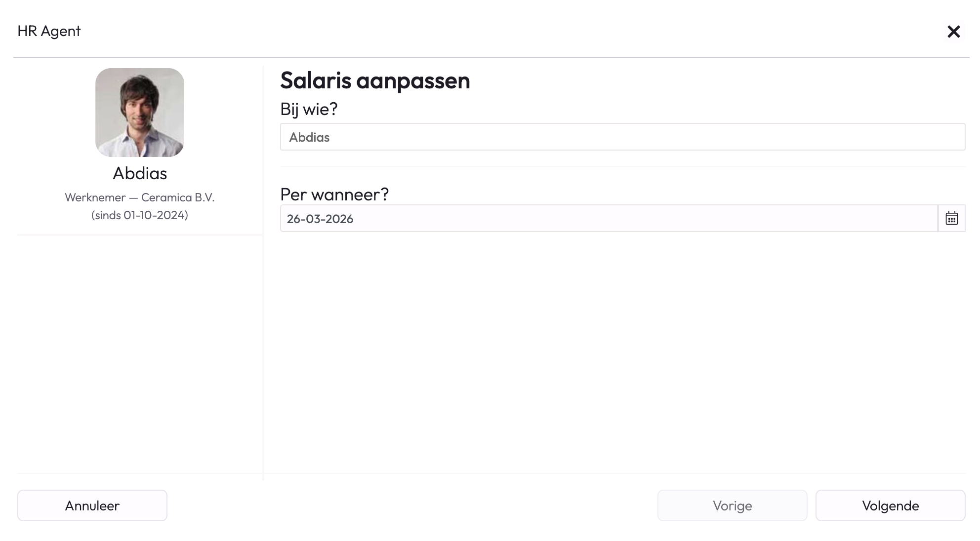The height and width of the screenshot is (541, 980).
Task: Close the HR Agent dialog
Action: (953, 32)
